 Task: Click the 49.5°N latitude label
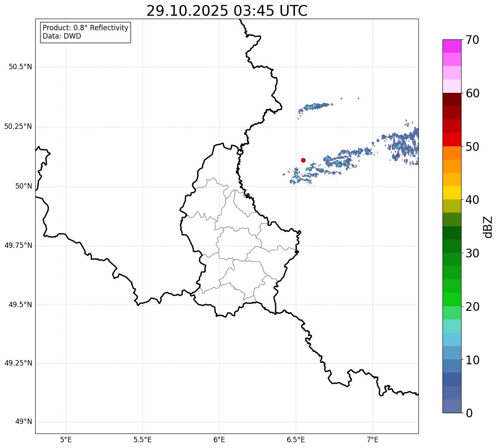[20, 305]
